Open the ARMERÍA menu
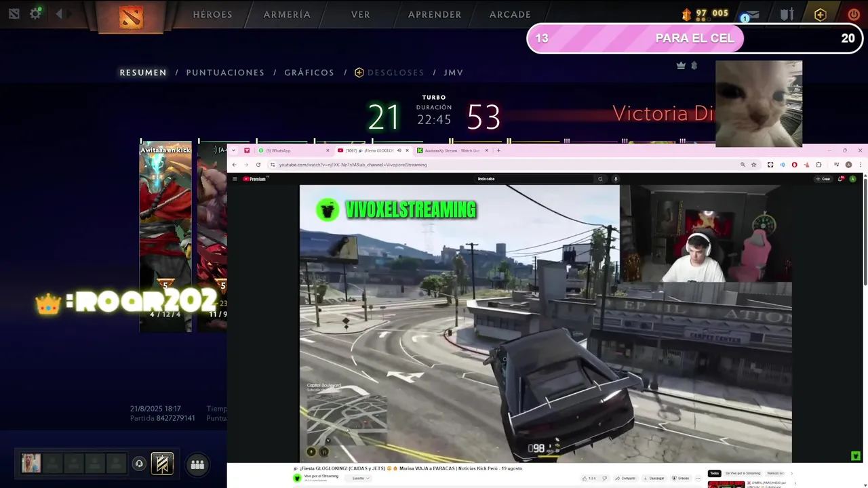This screenshot has width=868, height=488. point(287,14)
